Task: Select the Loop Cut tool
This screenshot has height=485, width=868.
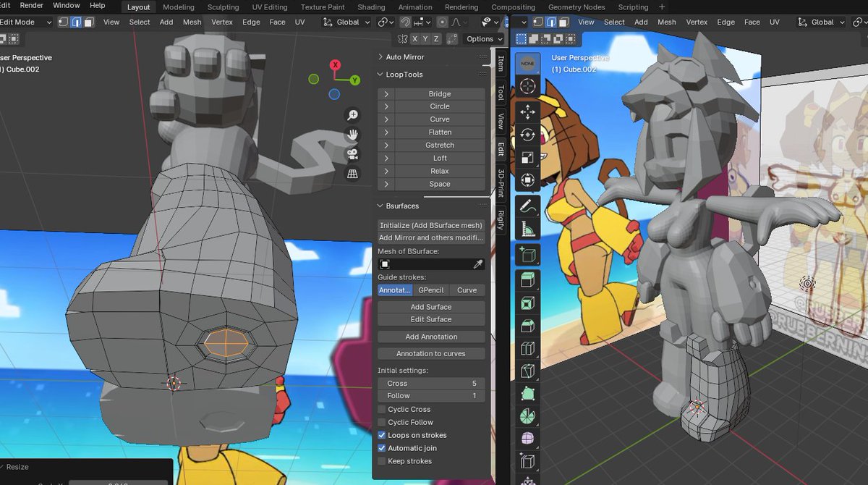Action: coord(527,349)
